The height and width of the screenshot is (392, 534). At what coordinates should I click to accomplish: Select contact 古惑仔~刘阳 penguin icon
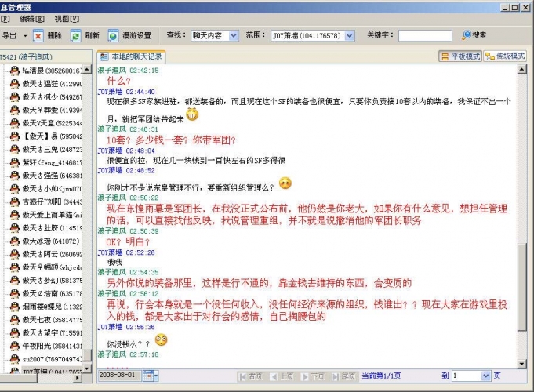[x=13, y=201]
